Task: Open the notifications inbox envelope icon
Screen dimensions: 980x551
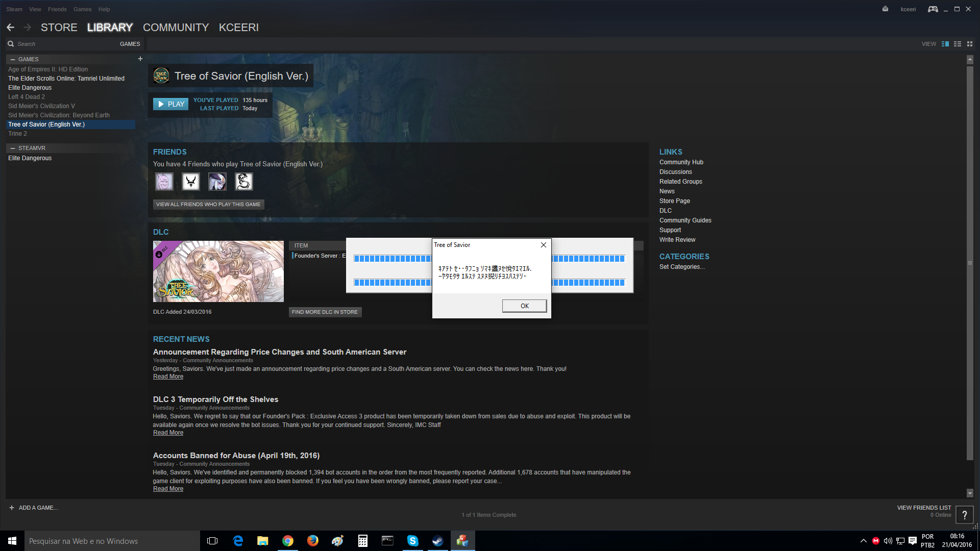Action: click(885, 9)
